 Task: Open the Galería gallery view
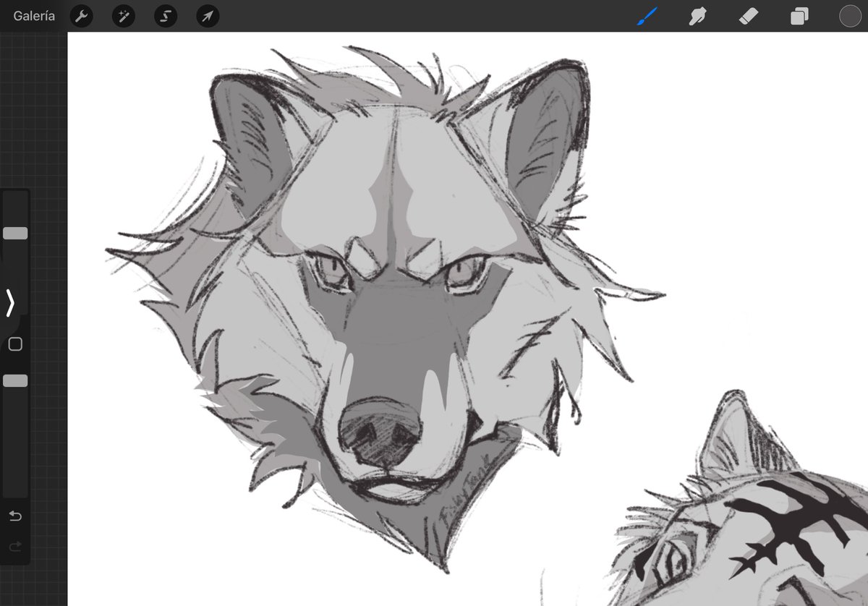coord(34,16)
